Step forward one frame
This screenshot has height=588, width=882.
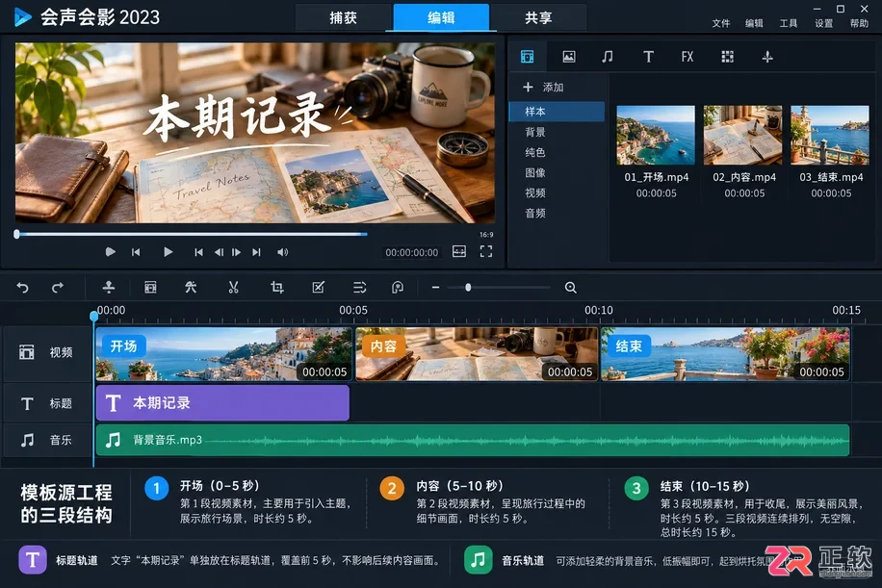pos(236,252)
